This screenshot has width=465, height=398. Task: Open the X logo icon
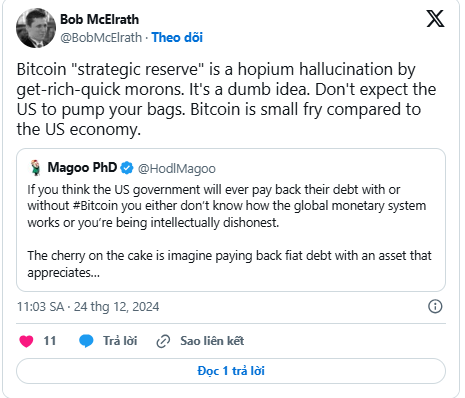pyautogui.click(x=435, y=18)
